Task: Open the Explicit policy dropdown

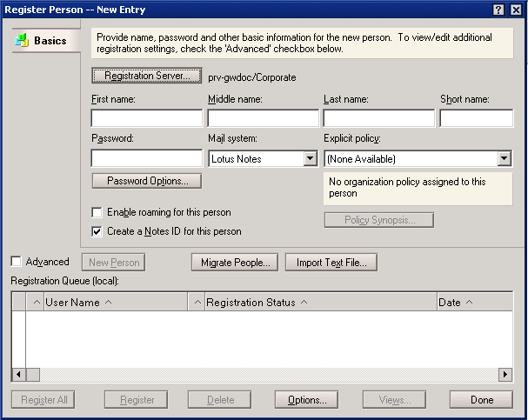Action: pos(505,158)
